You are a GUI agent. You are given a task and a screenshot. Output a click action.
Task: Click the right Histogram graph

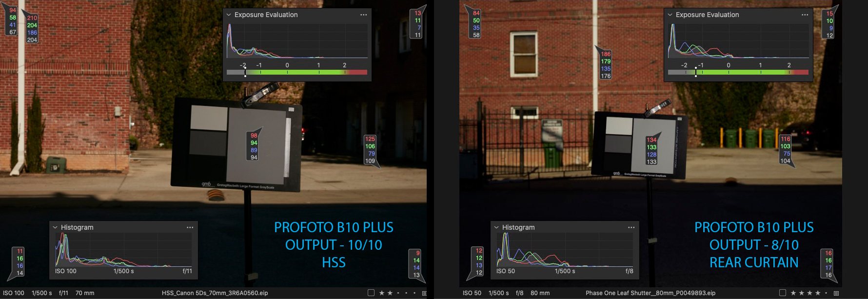pos(565,249)
